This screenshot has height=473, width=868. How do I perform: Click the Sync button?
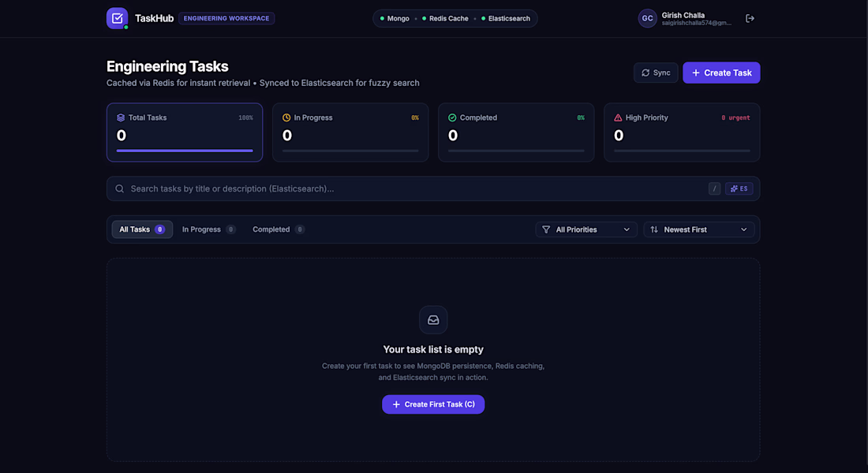pos(656,73)
